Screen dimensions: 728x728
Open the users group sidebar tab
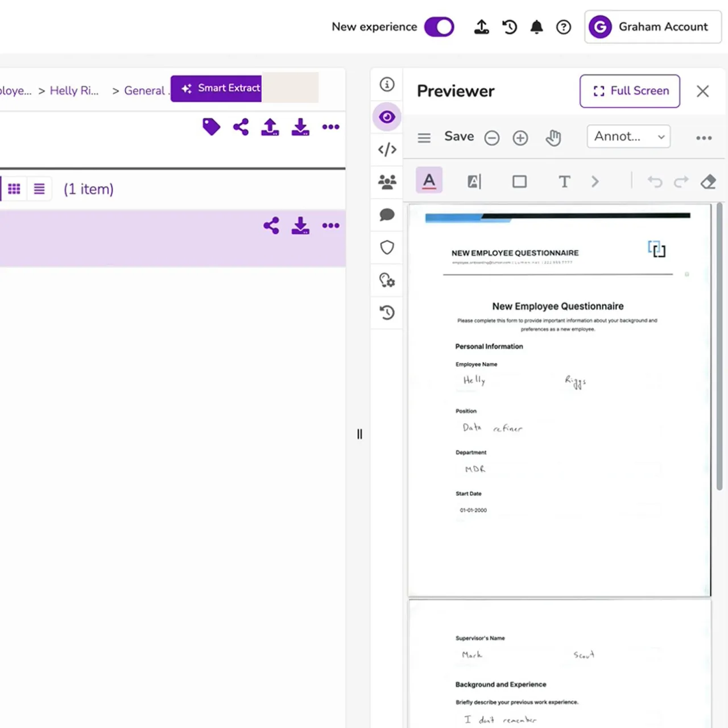click(x=387, y=182)
